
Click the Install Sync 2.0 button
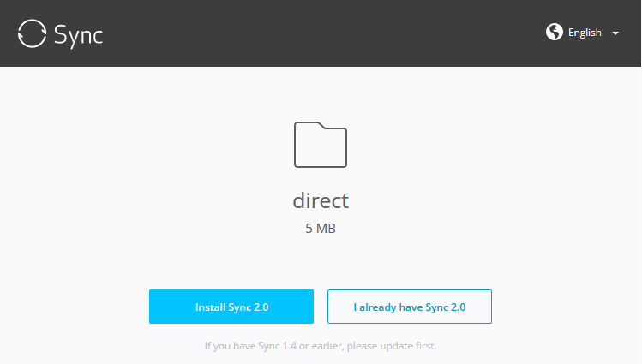click(231, 307)
